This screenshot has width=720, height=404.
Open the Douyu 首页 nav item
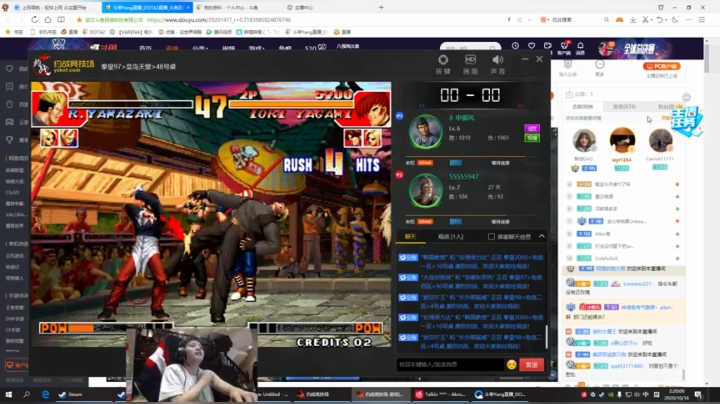[x=145, y=48]
